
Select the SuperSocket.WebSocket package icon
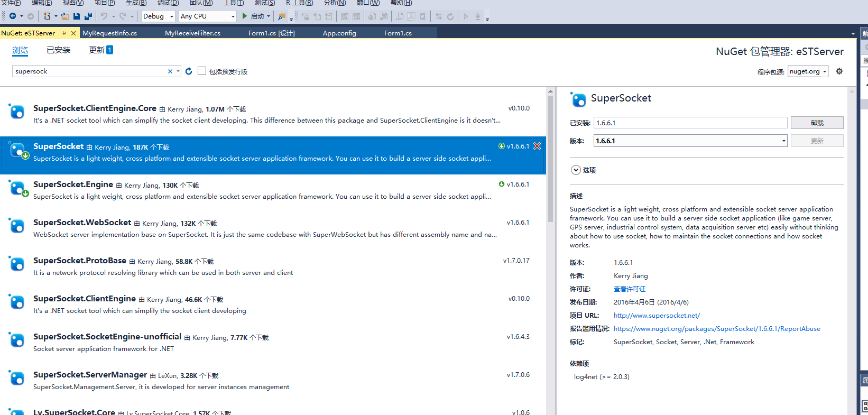click(17, 226)
